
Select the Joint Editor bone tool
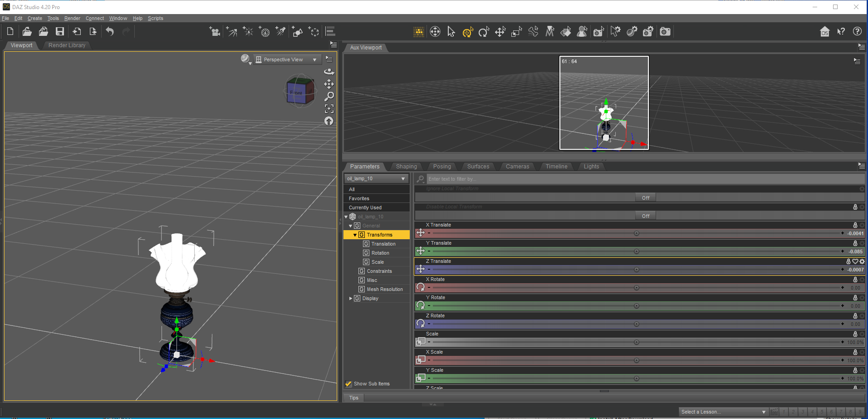533,31
